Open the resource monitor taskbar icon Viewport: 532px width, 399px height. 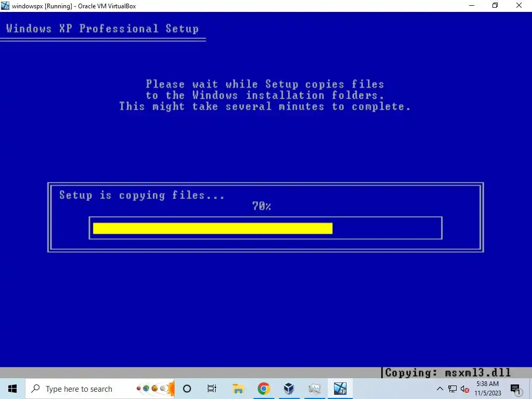point(314,389)
